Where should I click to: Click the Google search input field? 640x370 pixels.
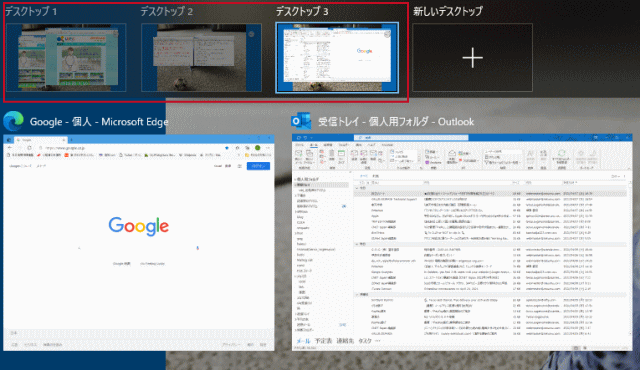(138, 248)
